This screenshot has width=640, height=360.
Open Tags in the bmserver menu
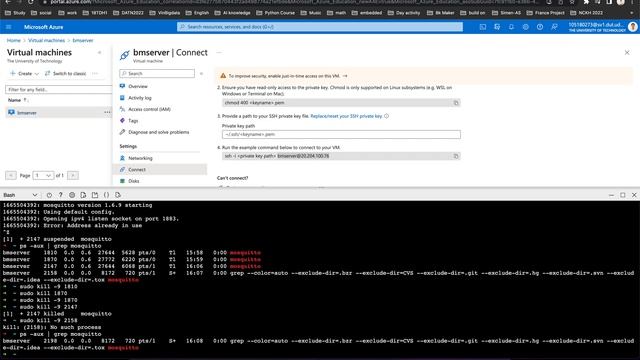tap(133, 121)
